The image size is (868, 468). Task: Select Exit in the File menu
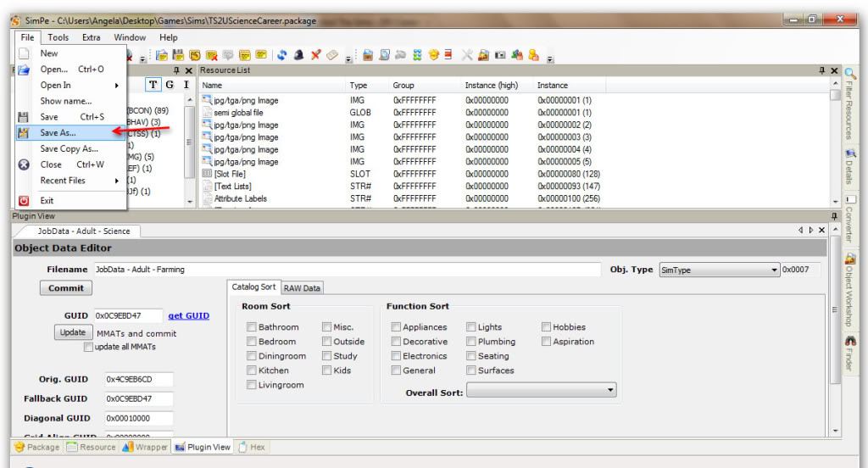coord(71,200)
